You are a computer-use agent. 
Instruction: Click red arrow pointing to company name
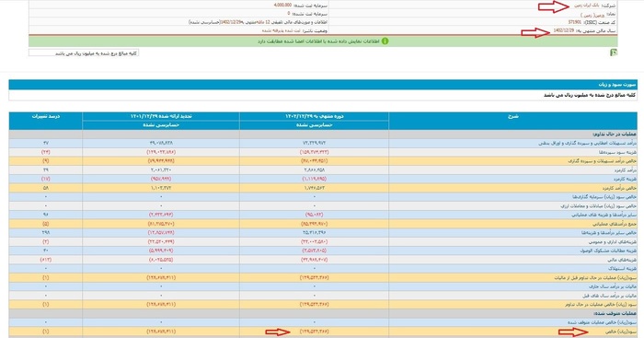554,6
